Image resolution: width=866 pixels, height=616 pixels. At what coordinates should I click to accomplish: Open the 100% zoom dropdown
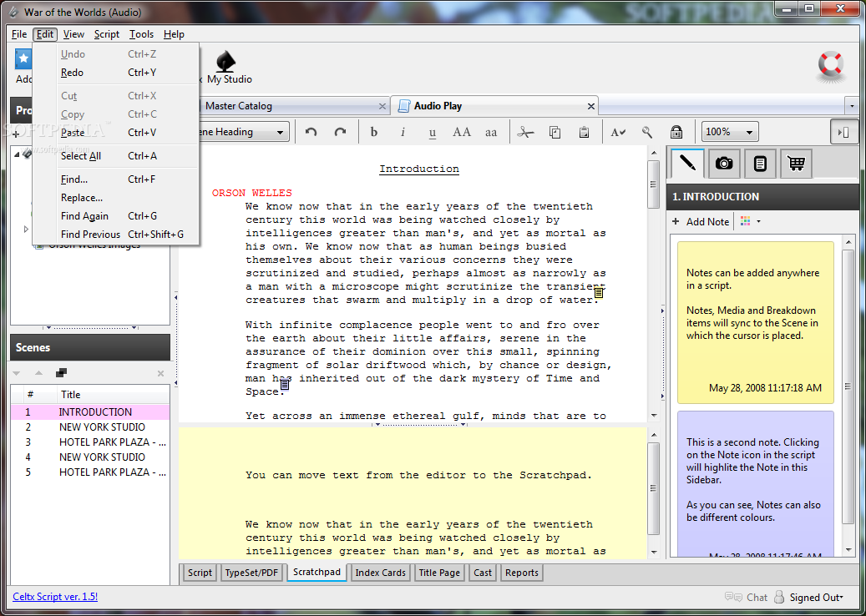[x=730, y=132]
